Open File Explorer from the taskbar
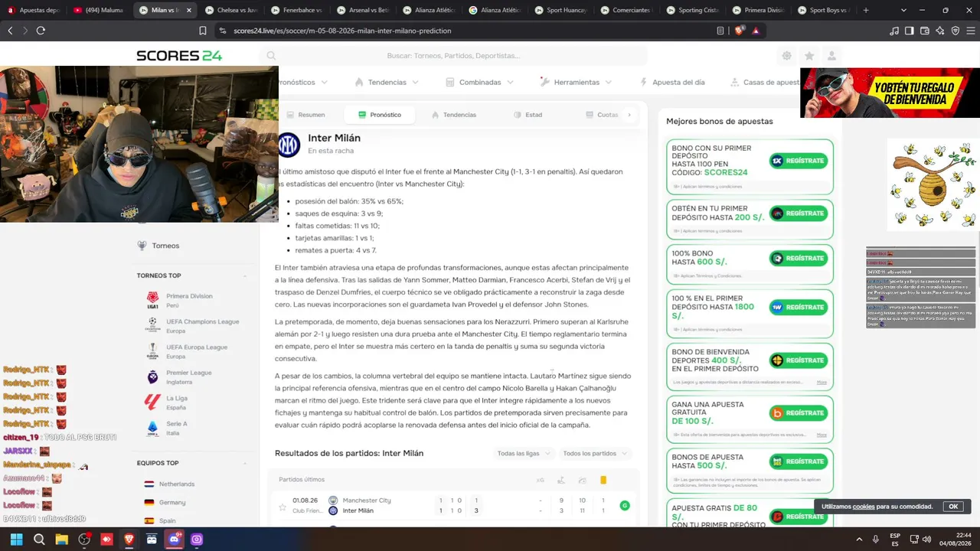980x551 pixels. click(x=61, y=540)
